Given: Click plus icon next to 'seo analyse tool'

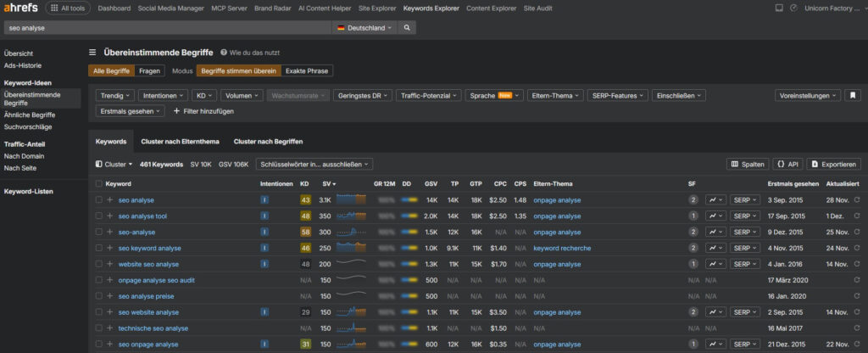Looking at the screenshot, I should pyautogui.click(x=109, y=216).
